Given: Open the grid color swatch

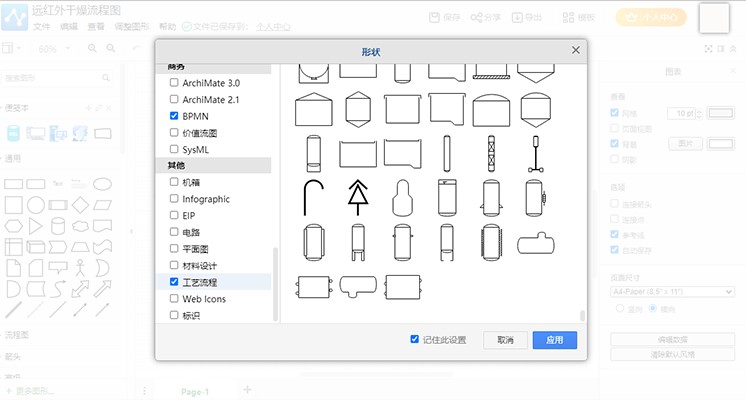Looking at the screenshot, I should (720, 113).
